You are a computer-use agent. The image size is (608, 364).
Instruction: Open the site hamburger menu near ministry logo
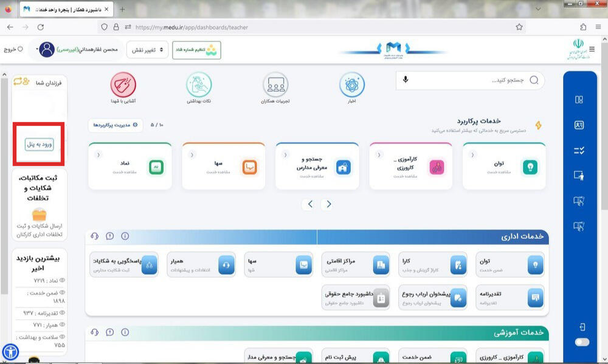pos(592,49)
